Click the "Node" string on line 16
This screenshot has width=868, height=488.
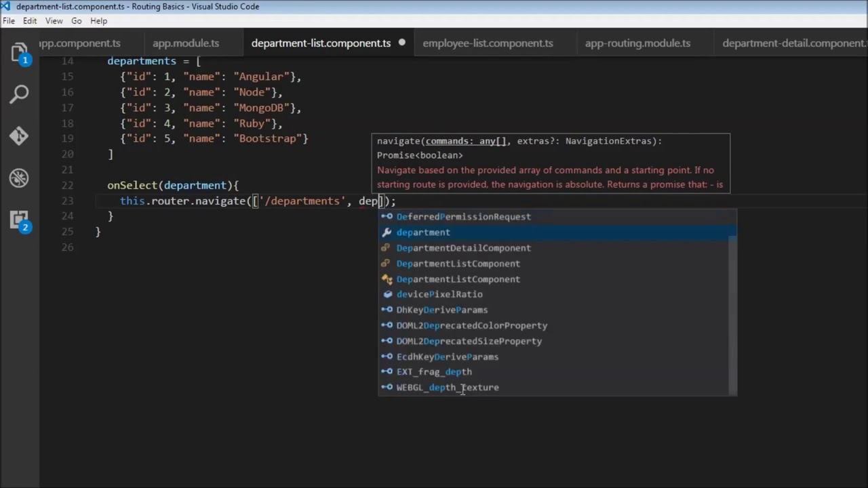click(x=252, y=92)
